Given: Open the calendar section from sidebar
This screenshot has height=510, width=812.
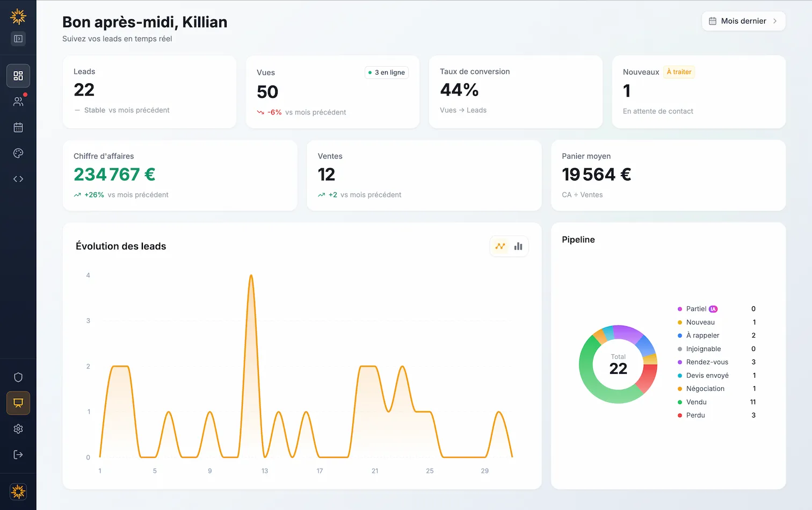Looking at the screenshot, I should 18,127.
